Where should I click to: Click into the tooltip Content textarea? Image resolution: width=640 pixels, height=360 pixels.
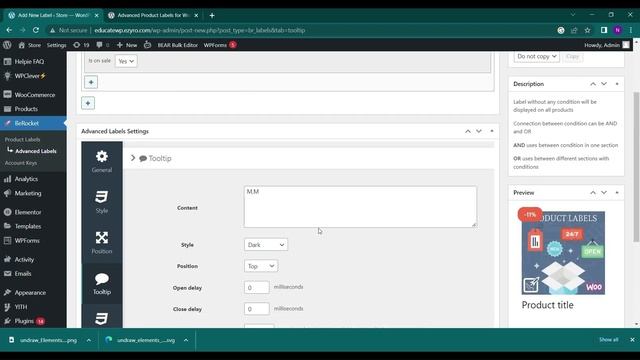click(x=360, y=207)
